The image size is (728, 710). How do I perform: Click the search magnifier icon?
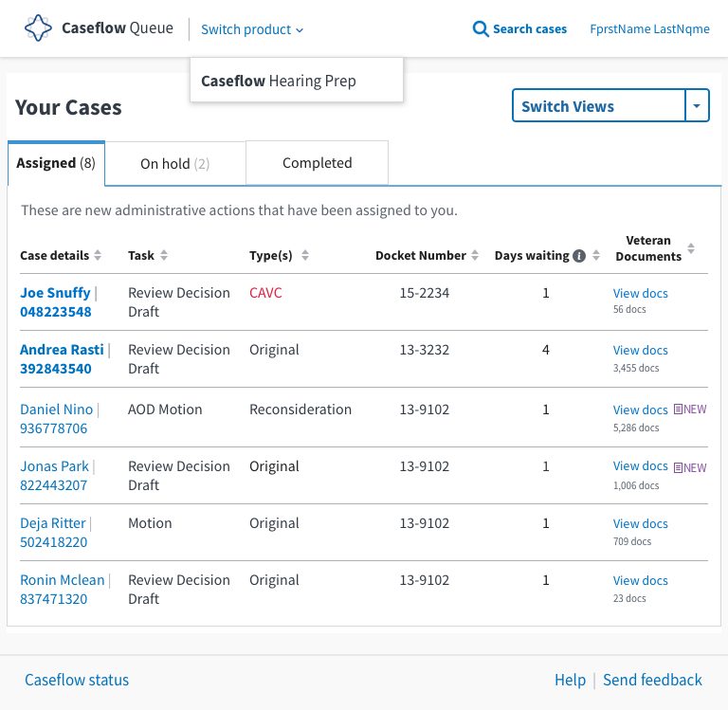click(481, 28)
